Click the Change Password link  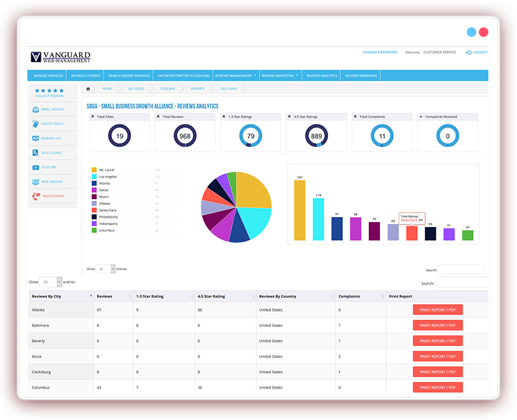(x=380, y=52)
